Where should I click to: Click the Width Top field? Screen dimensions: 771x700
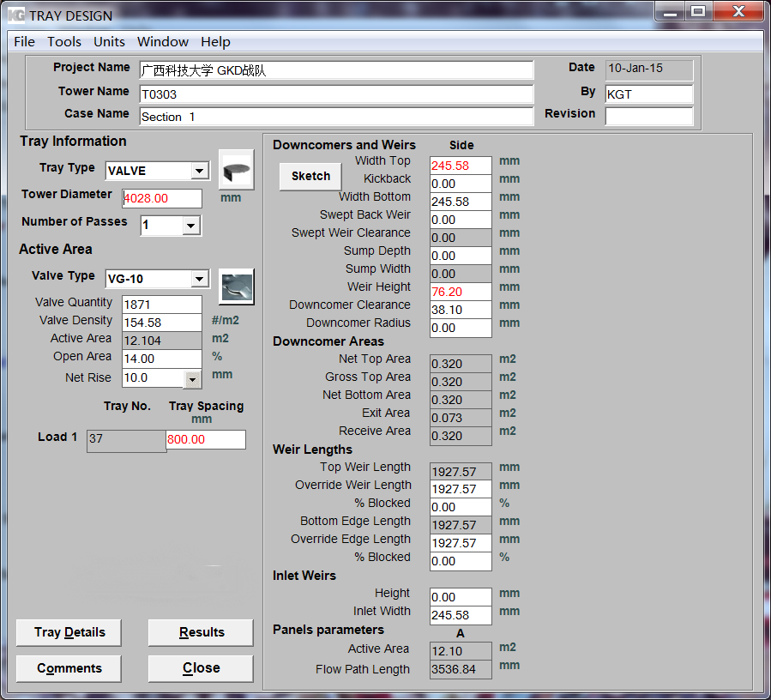(x=461, y=166)
